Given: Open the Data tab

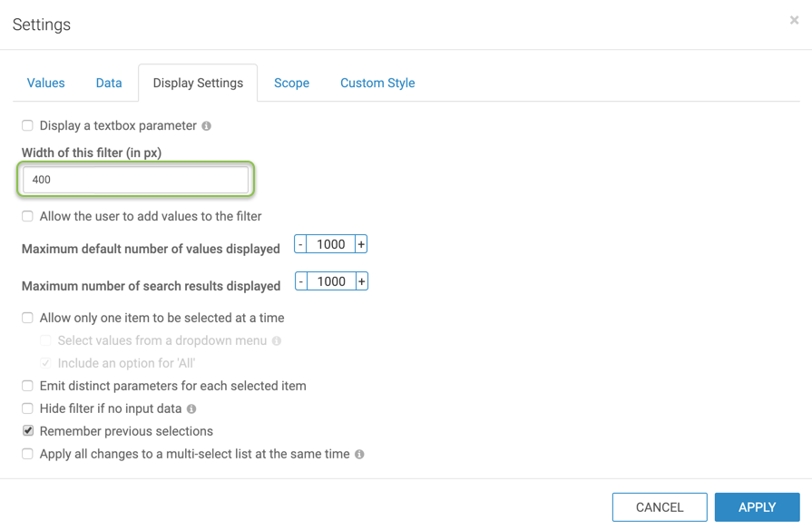Looking at the screenshot, I should tap(109, 83).
